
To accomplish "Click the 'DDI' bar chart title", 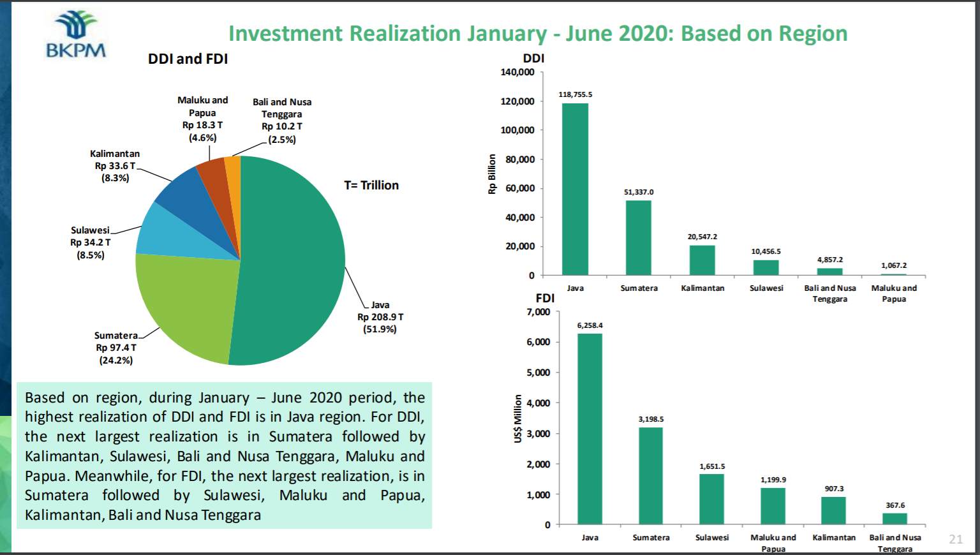I will point(533,58).
